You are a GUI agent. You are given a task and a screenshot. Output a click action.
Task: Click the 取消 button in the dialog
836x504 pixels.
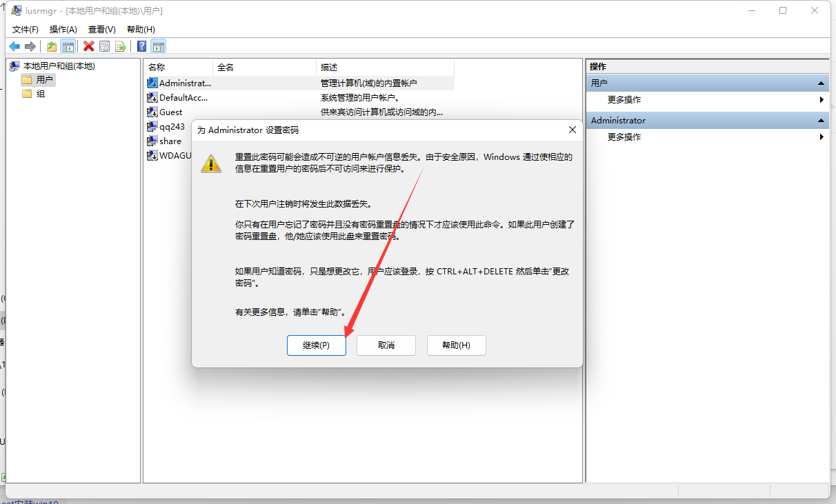click(386, 345)
